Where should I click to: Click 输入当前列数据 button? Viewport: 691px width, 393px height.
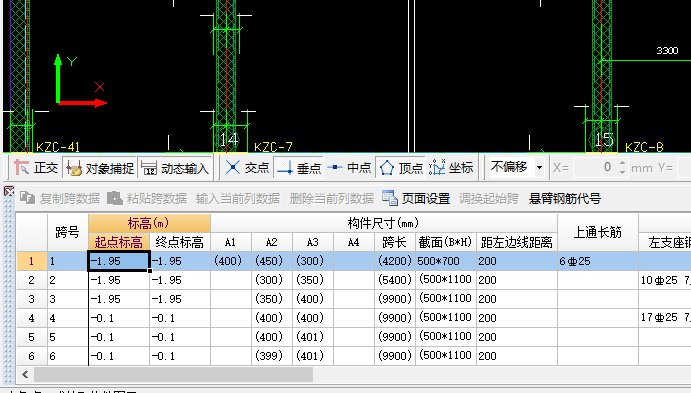pyautogui.click(x=238, y=199)
